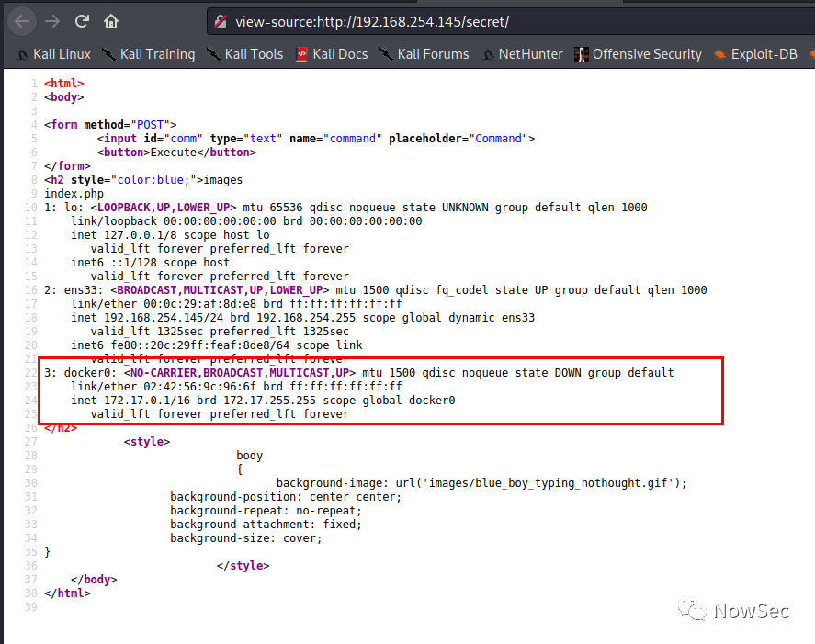Click the Offensive Security bookmark favicon

581,54
